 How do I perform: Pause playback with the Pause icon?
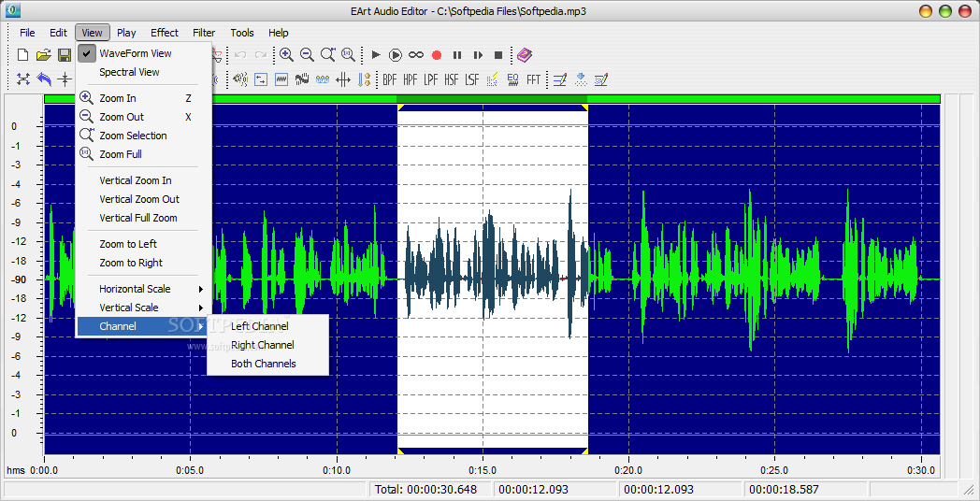point(457,55)
